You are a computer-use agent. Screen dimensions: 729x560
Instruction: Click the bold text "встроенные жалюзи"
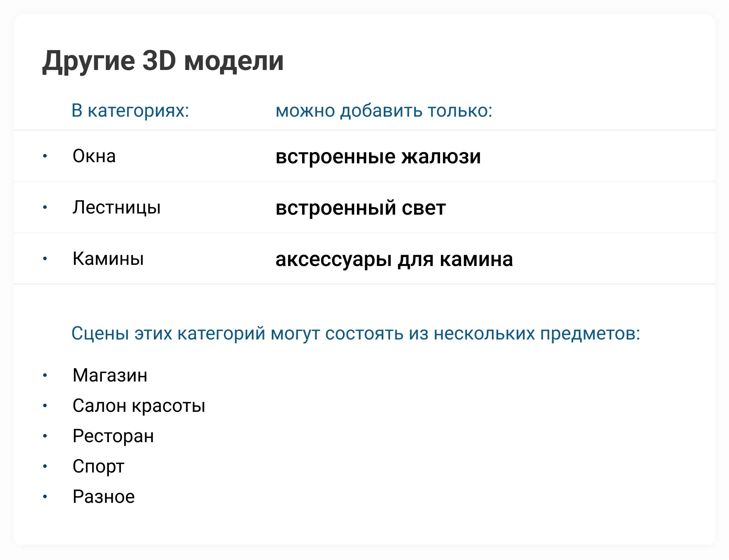click(x=378, y=157)
